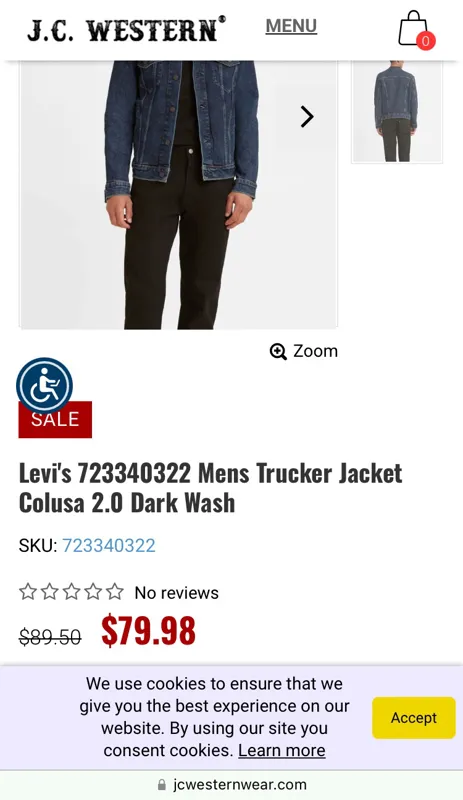
Task: Click the J.C. Western logo
Action: pyautogui.click(x=126, y=29)
